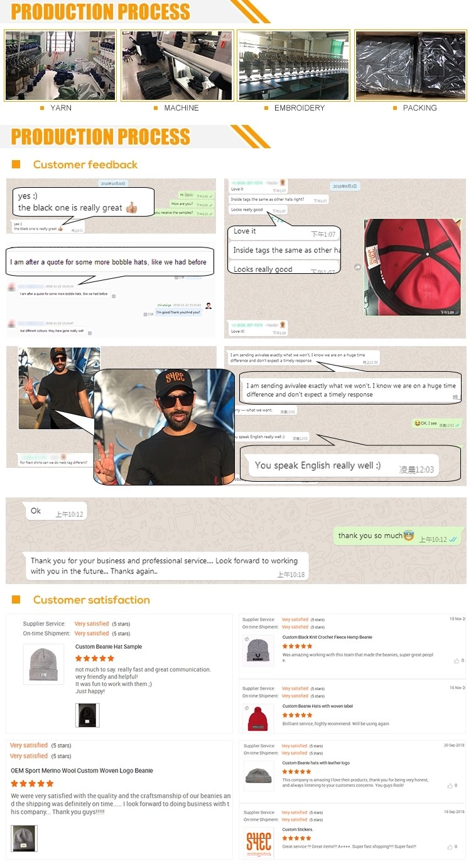Click the gray beanie sample product image

pyautogui.click(x=43, y=664)
